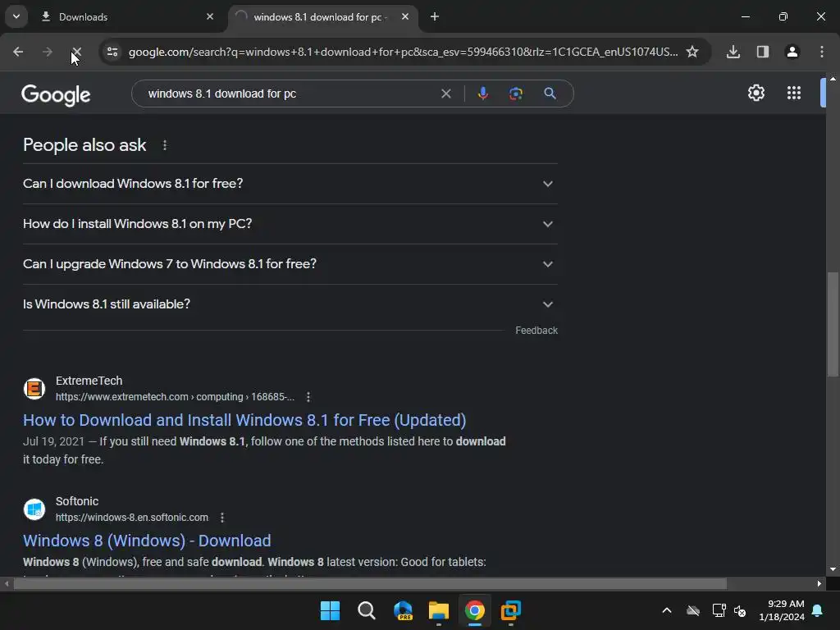
Task: Click the Softonic site favicon
Action: (x=34, y=509)
